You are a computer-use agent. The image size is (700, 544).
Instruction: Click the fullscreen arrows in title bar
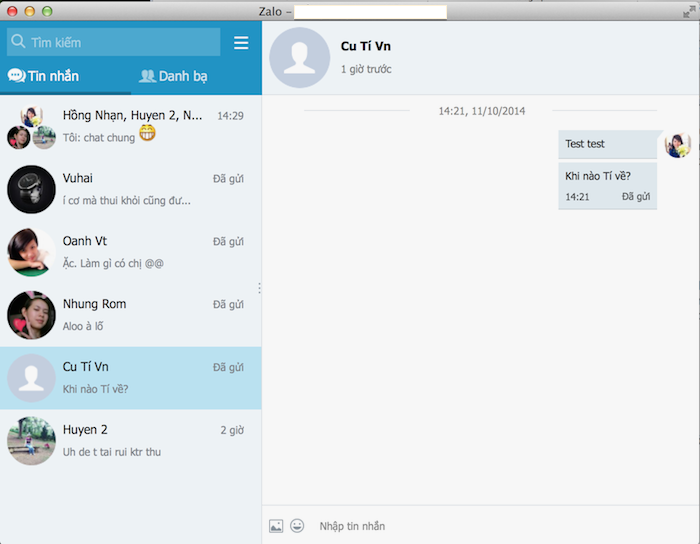pyautogui.click(x=689, y=11)
